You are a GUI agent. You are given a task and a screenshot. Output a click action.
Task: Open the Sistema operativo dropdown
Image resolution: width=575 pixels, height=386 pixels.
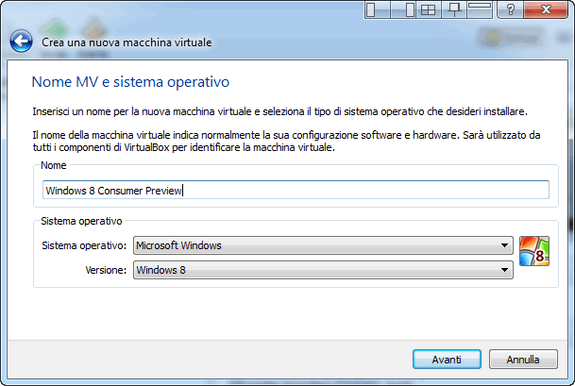coord(323,245)
